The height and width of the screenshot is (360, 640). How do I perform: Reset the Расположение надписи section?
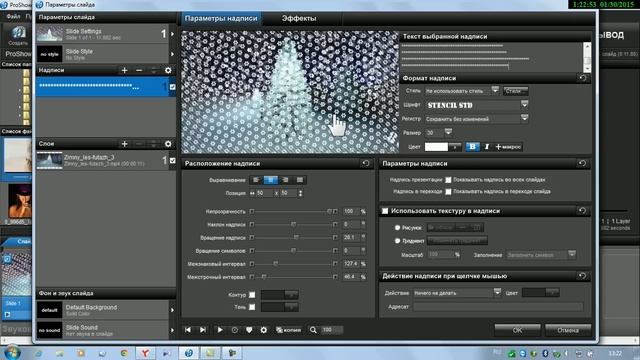tap(366, 163)
